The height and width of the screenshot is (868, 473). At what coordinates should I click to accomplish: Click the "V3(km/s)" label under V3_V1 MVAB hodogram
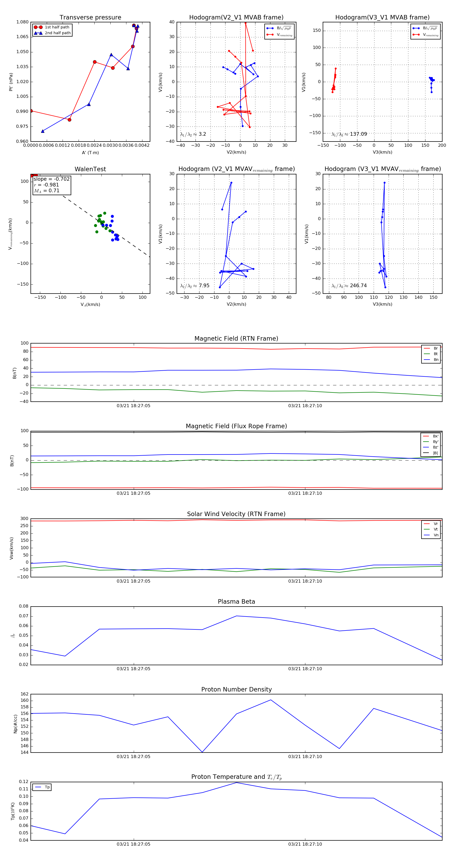pyautogui.click(x=382, y=152)
